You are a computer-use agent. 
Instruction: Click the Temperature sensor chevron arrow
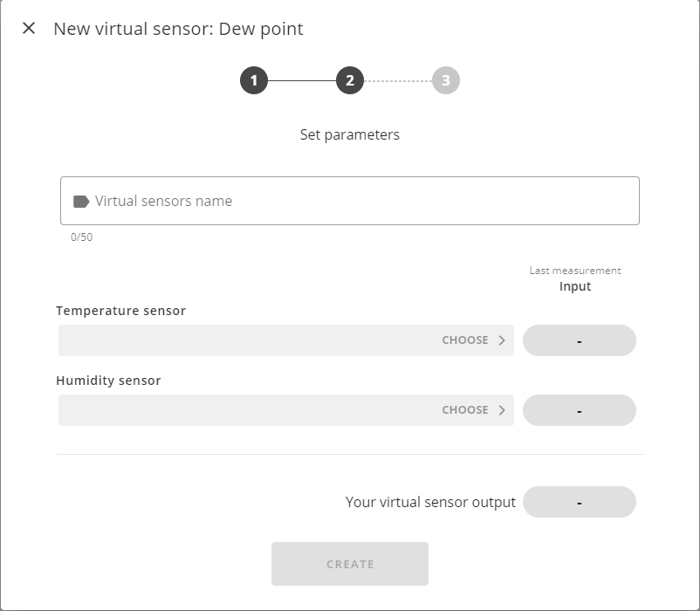(502, 340)
